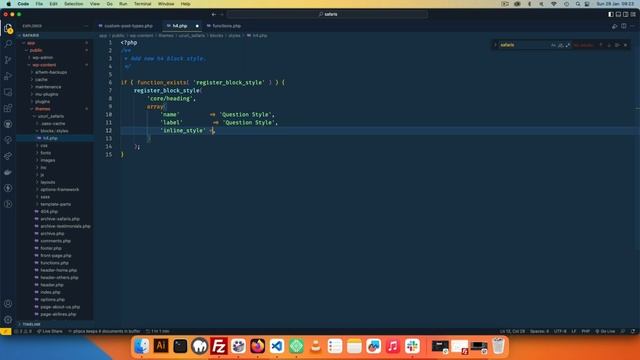Go to previous match in find widget
640x360 pixels.
click(601, 45)
